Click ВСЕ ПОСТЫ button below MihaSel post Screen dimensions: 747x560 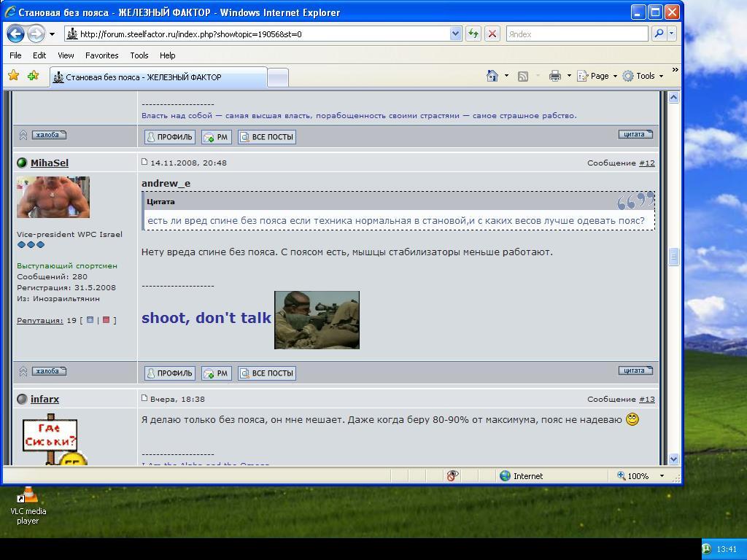[267, 373]
